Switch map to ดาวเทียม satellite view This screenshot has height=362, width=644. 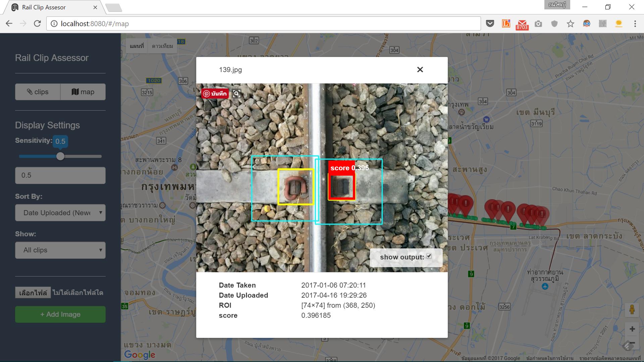pyautogui.click(x=163, y=46)
